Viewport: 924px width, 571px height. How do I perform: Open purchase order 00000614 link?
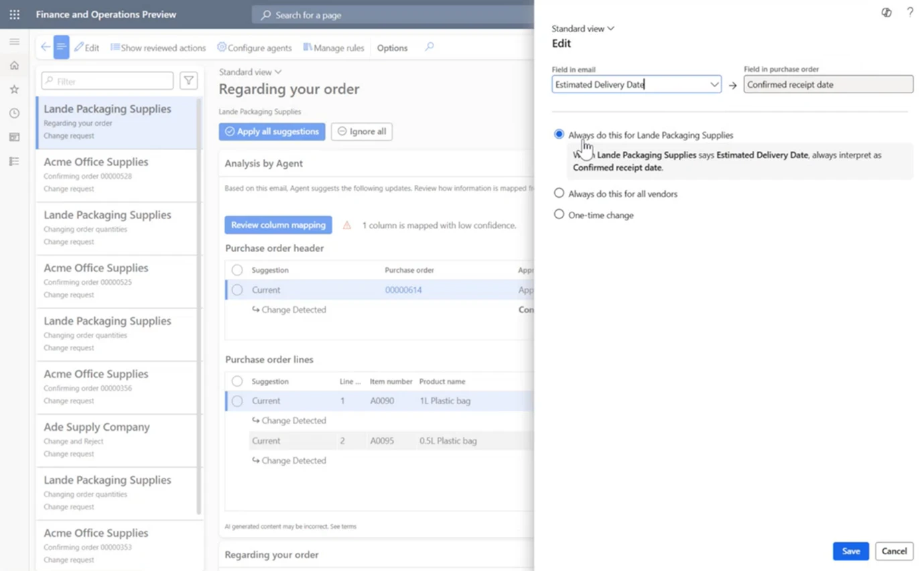403,290
